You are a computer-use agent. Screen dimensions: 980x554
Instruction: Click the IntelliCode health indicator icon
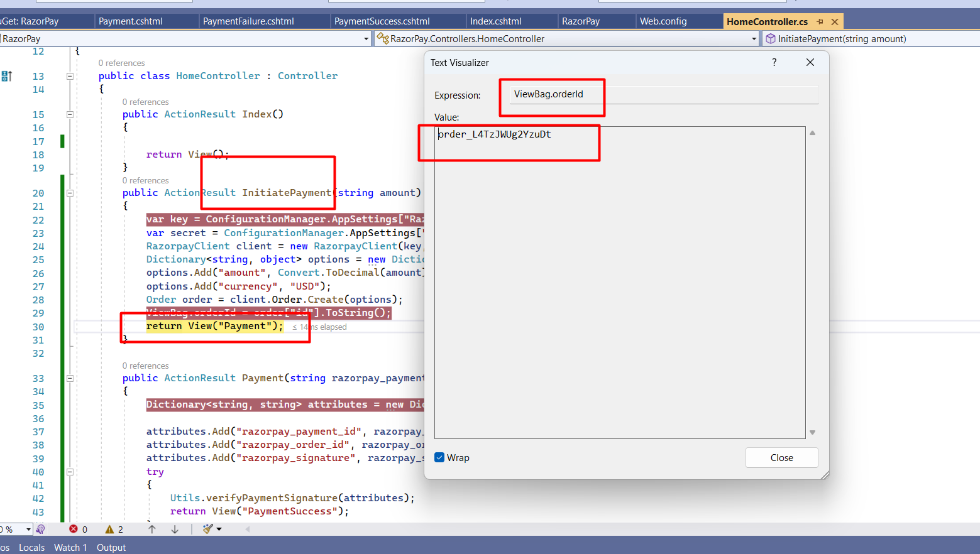pyautogui.click(x=40, y=529)
